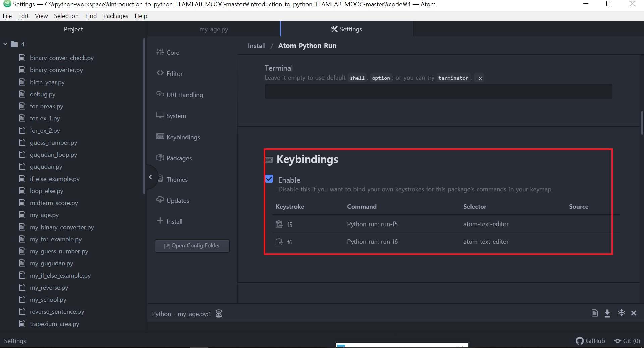The image size is (644, 348).
Task: Click the Python run: run-f5 command
Action: 372,224
